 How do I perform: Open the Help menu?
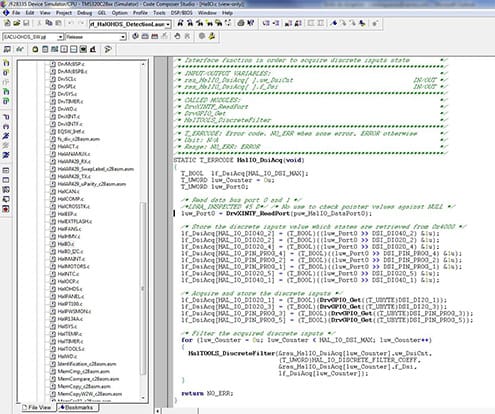click(227, 13)
